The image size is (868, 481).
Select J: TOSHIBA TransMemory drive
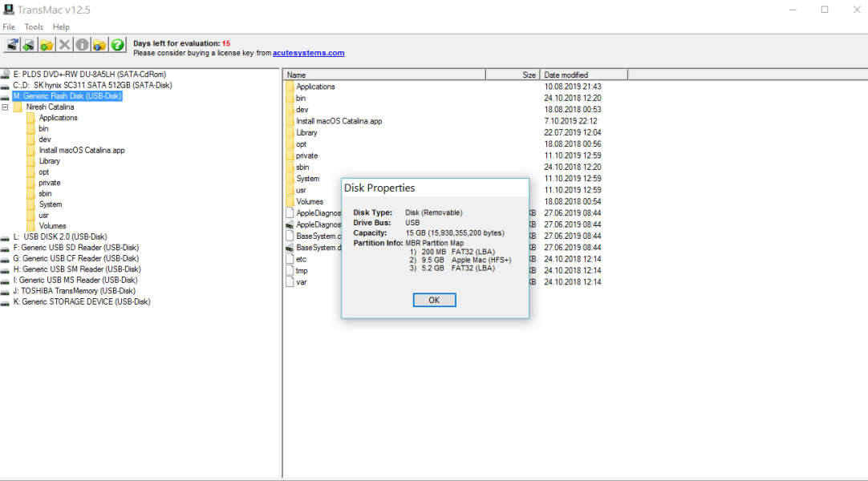coord(73,291)
